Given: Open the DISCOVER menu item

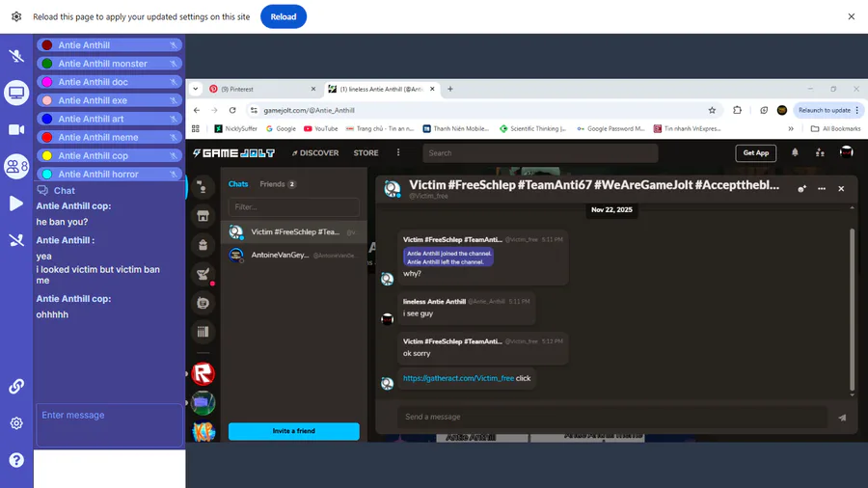Looking at the screenshot, I should click(x=315, y=152).
